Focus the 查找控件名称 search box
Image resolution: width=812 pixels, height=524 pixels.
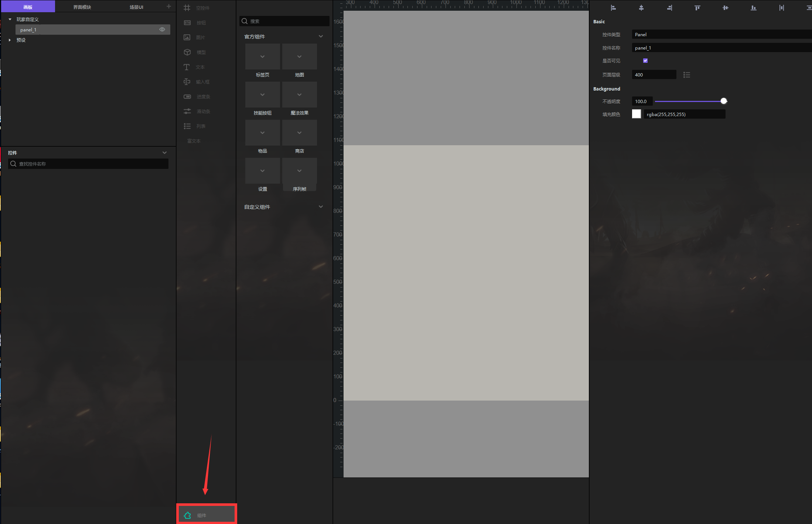[88, 164]
